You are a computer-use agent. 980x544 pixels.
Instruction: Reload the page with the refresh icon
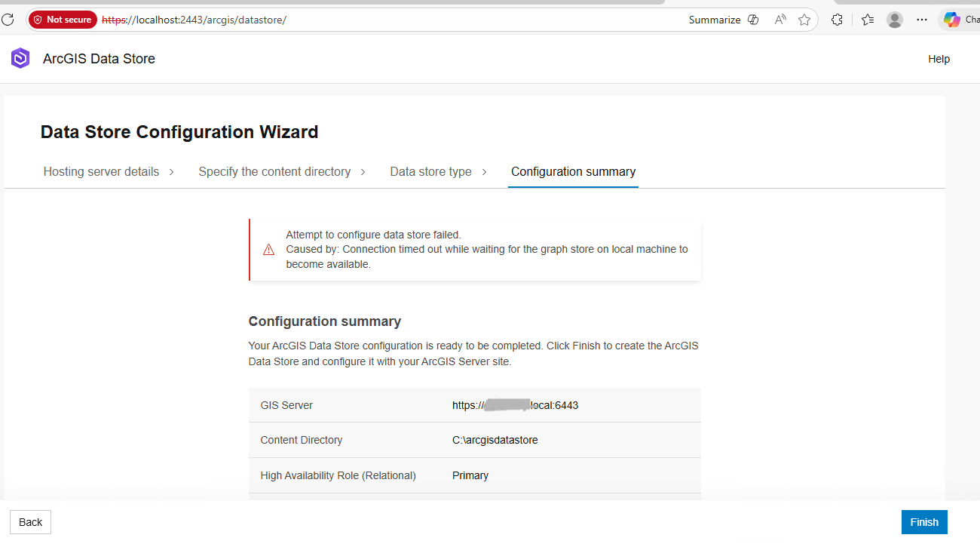[8, 20]
